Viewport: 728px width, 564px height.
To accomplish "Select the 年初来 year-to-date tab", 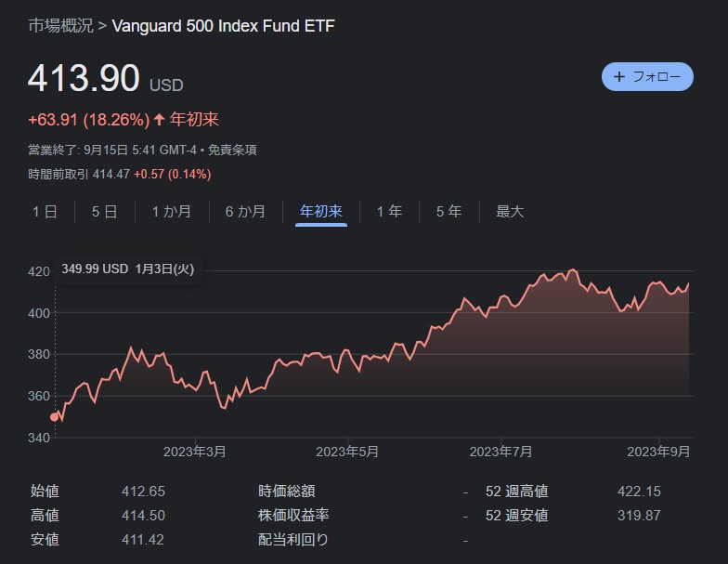I will tap(321, 212).
